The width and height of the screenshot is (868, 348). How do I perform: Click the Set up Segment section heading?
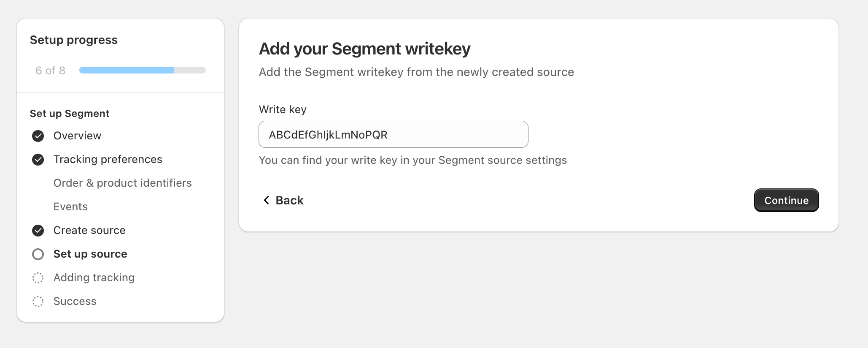click(70, 114)
